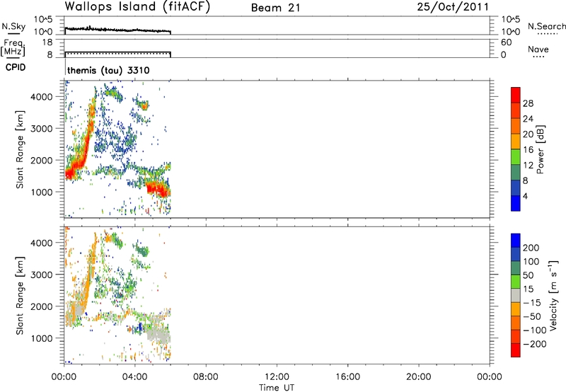Pick the gray segment of the velocity color bar
566x392 pixels.
[x=516, y=296]
